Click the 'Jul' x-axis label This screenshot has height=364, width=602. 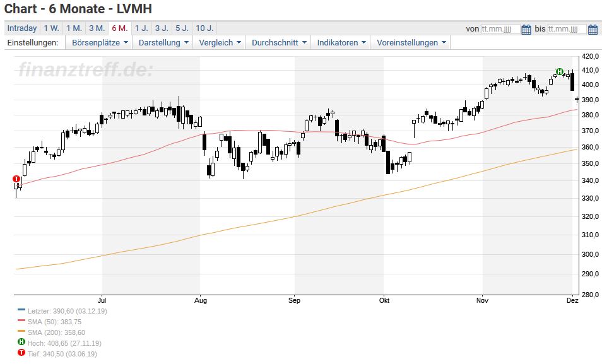[102, 300]
